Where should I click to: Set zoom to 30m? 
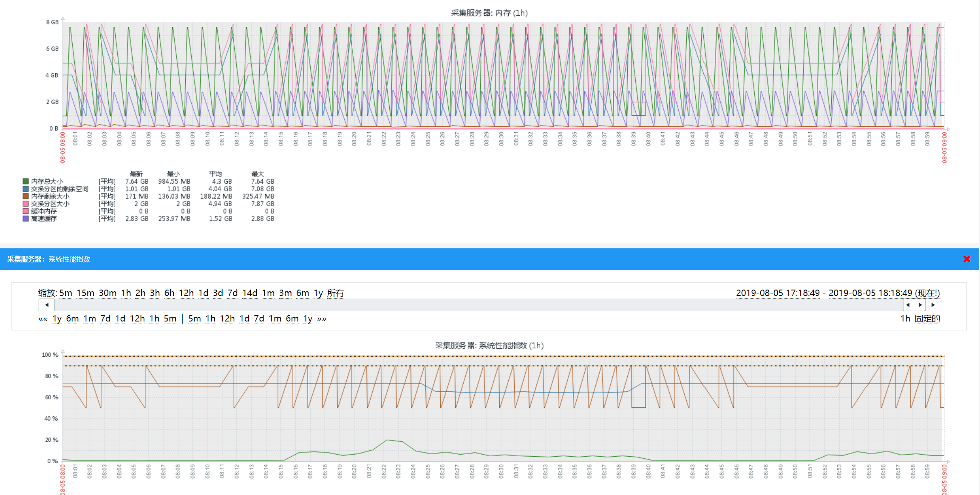(x=108, y=293)
